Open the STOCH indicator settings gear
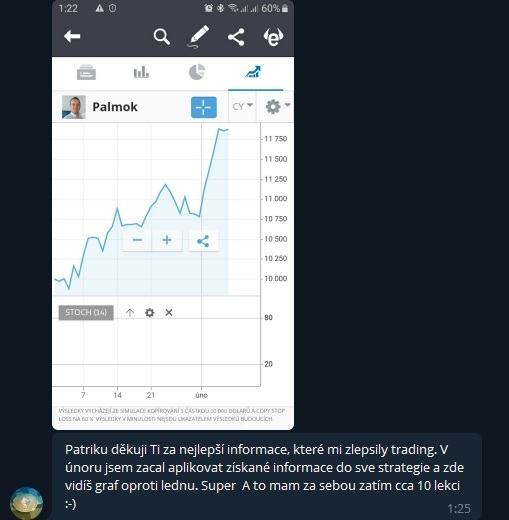Image resolution: width=509 pixels, height=520 pixels. point(150,313)
